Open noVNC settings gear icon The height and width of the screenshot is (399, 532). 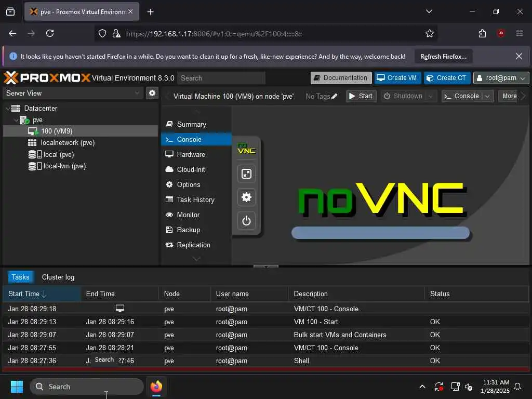[246, 197]
